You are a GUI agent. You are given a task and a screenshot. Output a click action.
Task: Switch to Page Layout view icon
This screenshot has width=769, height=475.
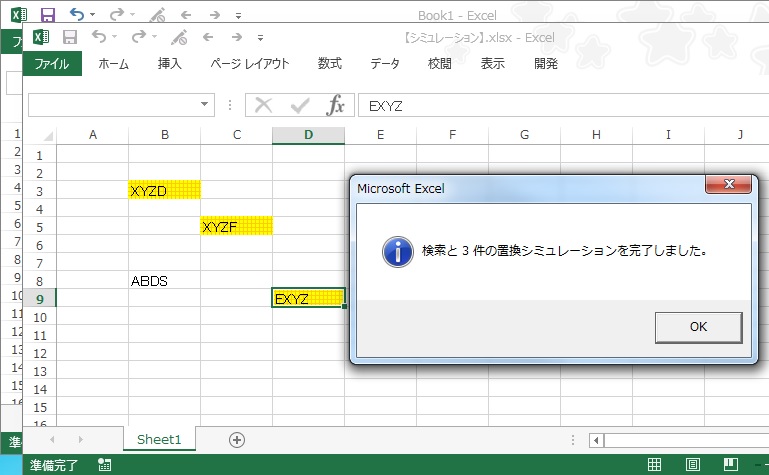tap(693, 465)
